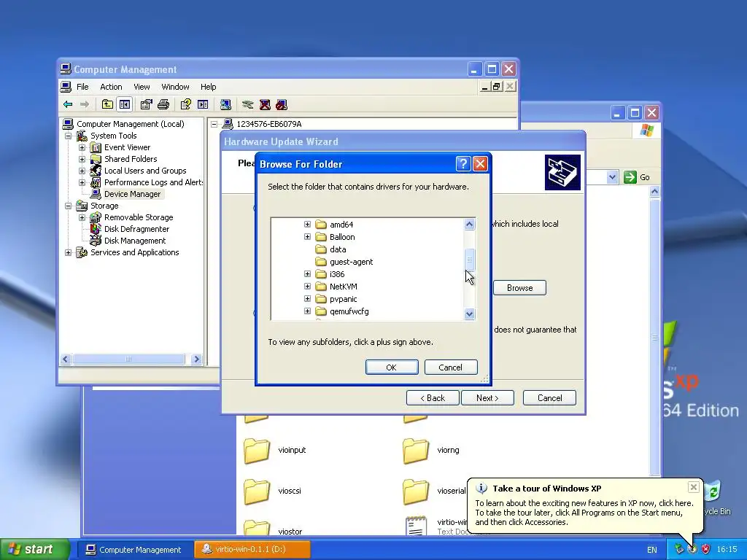This screenshot has width=747, height=560.
Task: Expand the amd64 folder node
Action: click(x=307, y=225)
